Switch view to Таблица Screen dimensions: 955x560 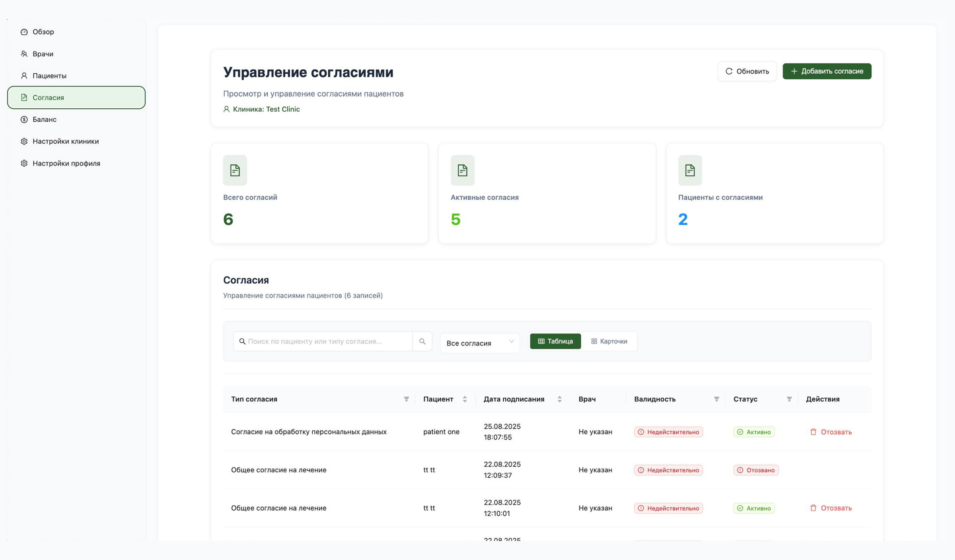(x=555, y=341)
